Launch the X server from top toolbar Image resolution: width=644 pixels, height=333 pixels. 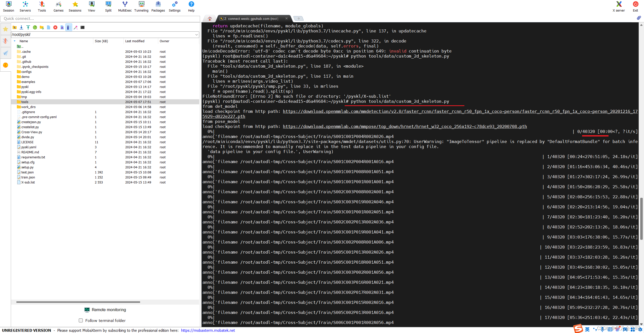pos(619,6)
